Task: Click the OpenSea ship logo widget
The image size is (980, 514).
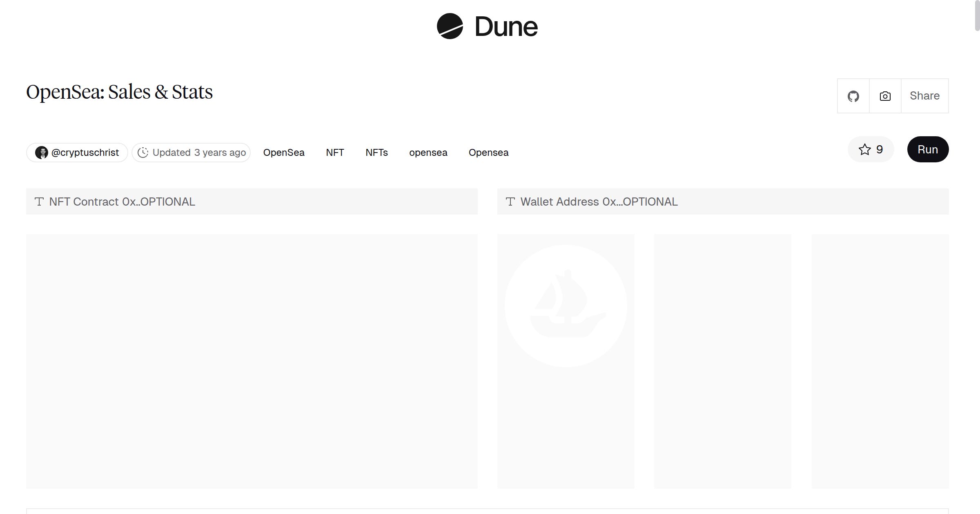Action: pyautogui.click(x=566, y=306)
